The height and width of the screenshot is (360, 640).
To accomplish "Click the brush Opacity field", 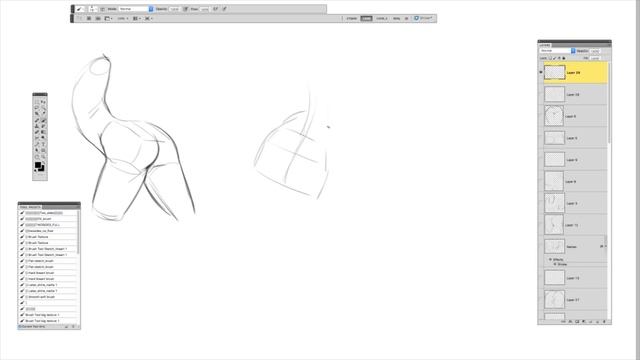I will [x=175, y=9].
